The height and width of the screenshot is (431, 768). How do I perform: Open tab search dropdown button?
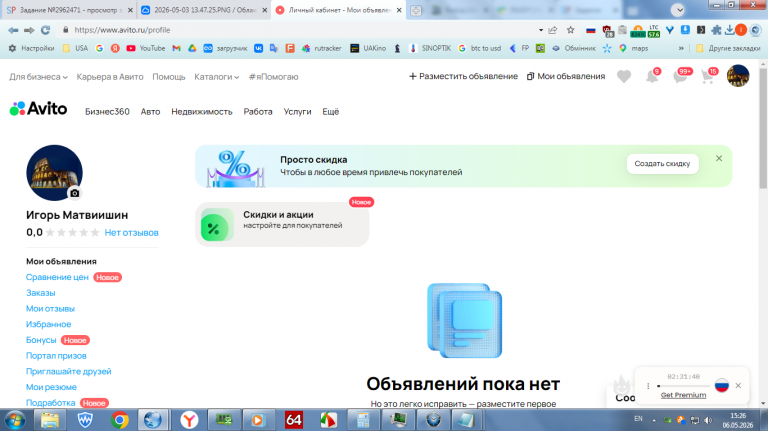pos(678,9)
